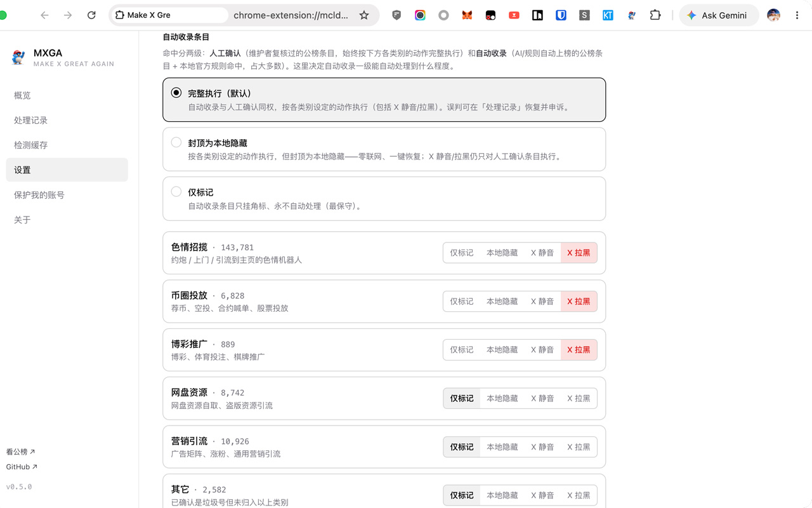Open 概览 in the sidebar
The height and width of the screenshot is (508, 812).
tap(67, 95)
